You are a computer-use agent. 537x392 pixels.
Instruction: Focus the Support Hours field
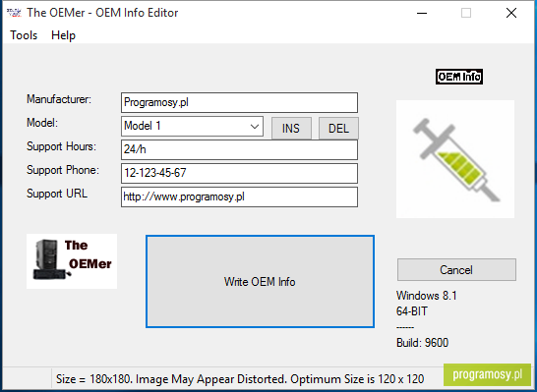[x=239, y=149]
